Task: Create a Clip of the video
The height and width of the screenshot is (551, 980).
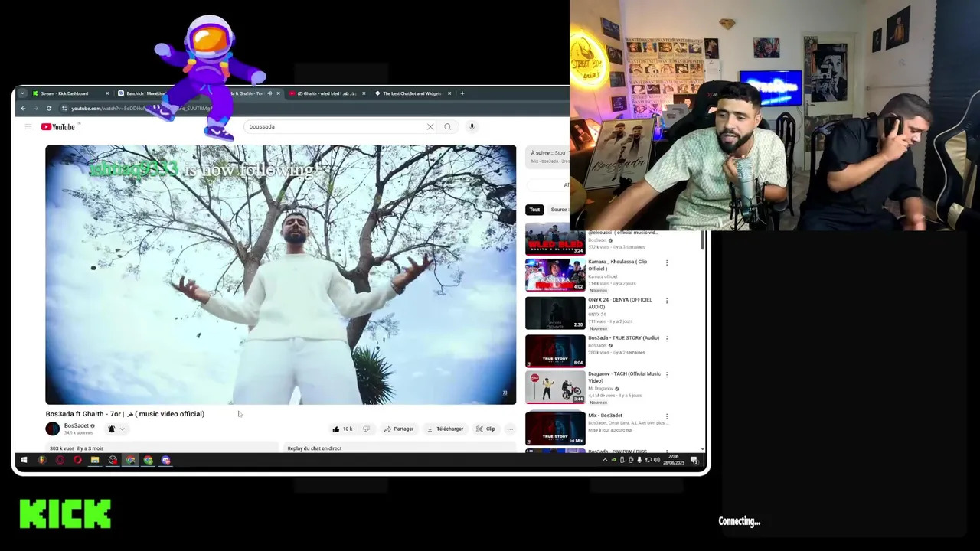Action: [x=485, y=429]
